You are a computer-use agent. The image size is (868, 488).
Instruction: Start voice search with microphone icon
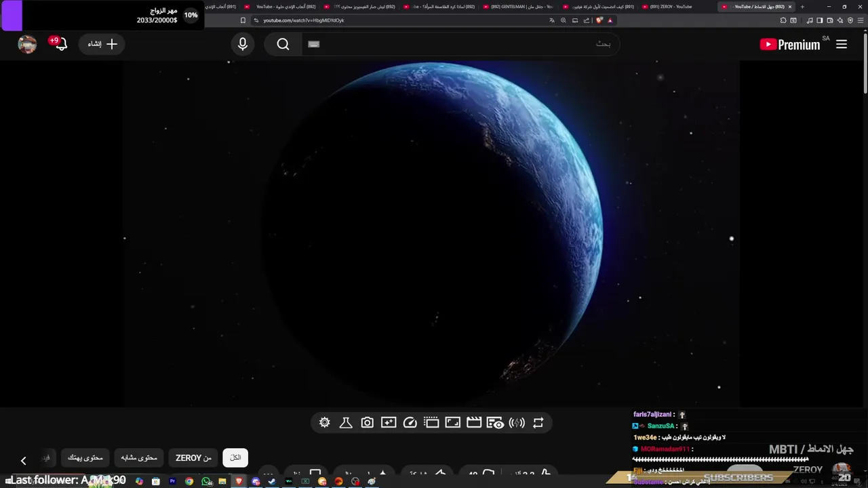click(243, 44)
